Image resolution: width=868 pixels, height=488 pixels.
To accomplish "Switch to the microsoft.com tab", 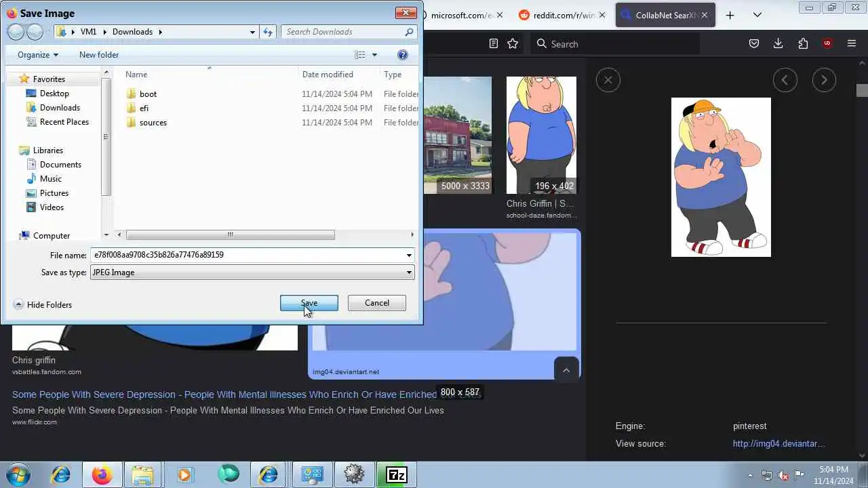I will point(462,15).
